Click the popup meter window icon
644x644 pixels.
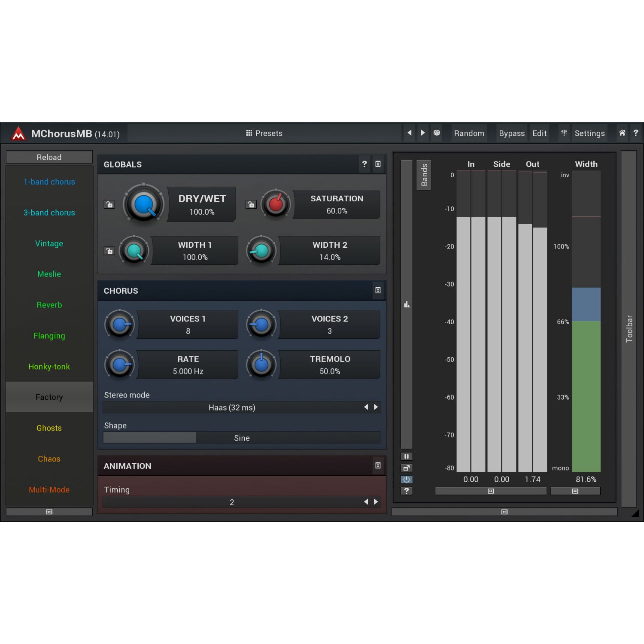[407, 468]
